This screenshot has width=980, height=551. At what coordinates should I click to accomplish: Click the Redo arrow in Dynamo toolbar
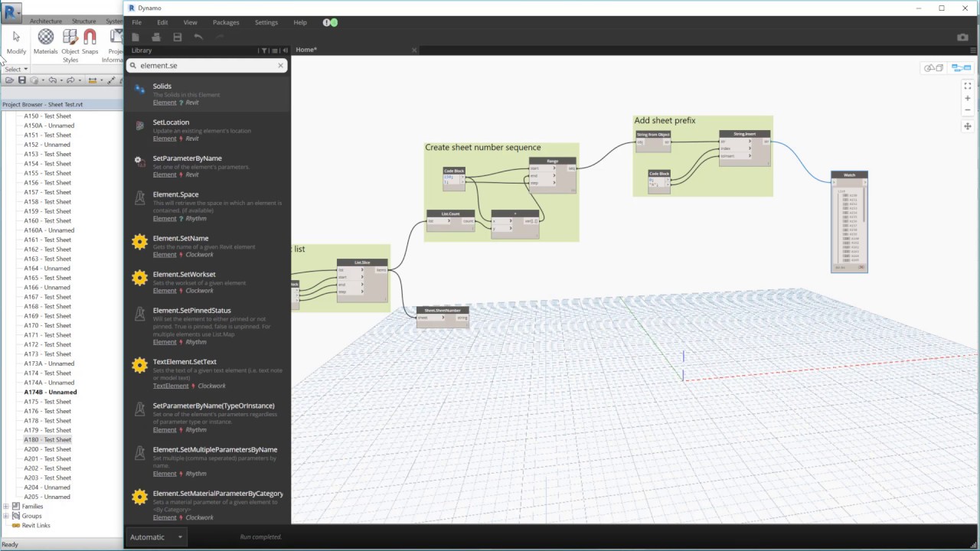point(220,37)
